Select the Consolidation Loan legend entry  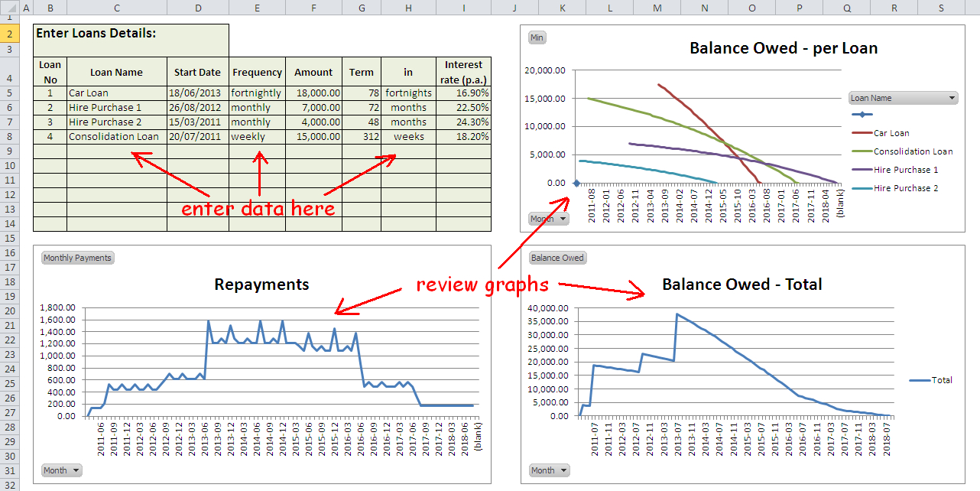click(913, 151)
